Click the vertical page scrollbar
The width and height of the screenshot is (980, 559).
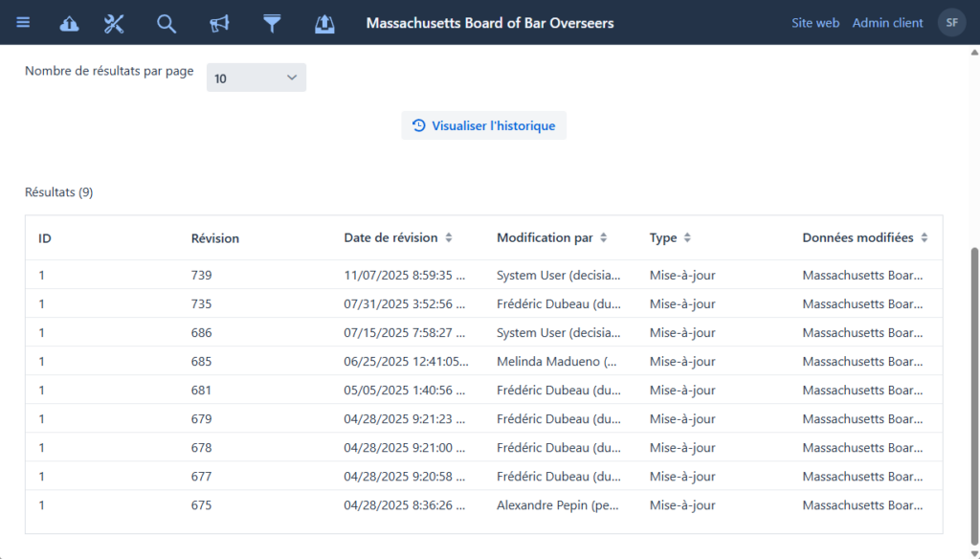tap(974, 383)
